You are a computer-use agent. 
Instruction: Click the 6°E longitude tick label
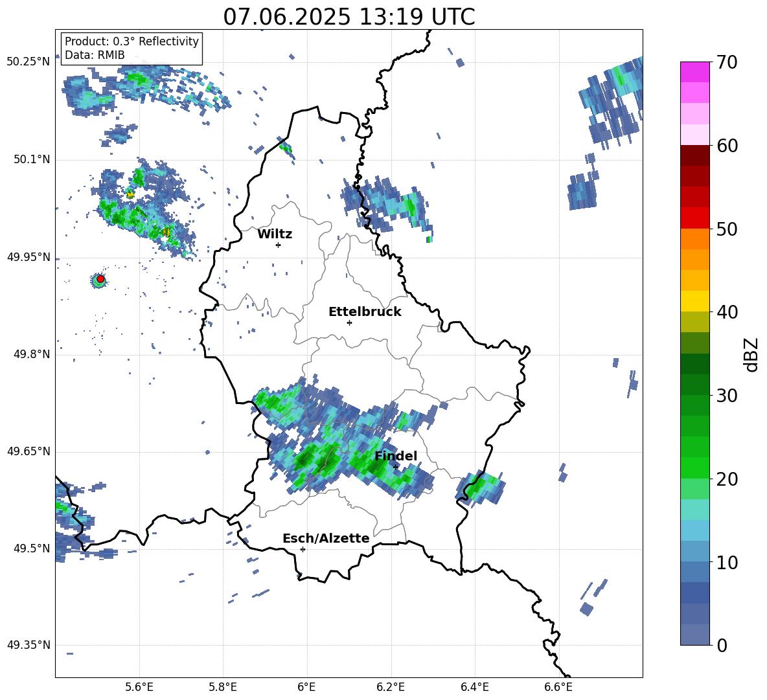pos(306,687)
